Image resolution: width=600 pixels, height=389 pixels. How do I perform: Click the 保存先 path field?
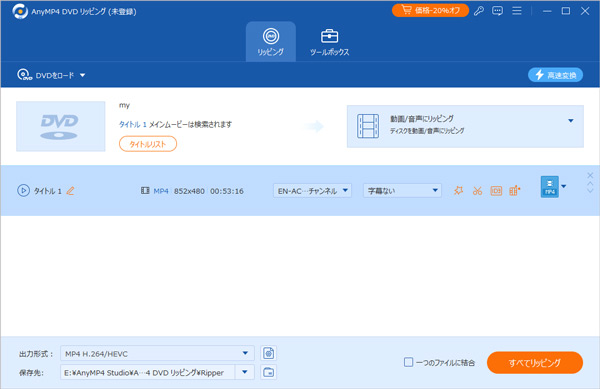click(x=147, y=372)
